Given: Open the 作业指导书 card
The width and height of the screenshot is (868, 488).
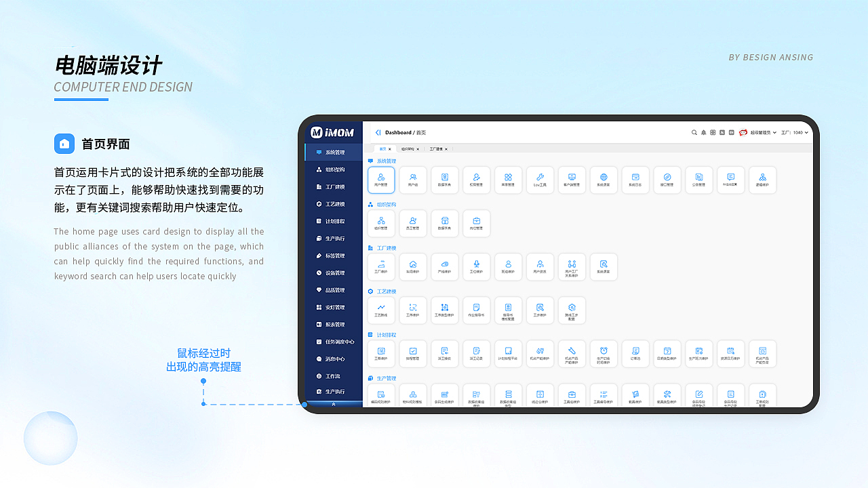Looking at the screenshot, I should point(477,310).
